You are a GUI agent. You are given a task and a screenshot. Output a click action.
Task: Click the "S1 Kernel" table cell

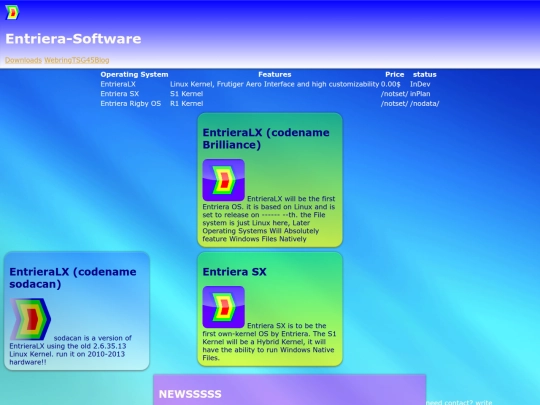click(x=186, y=94)
